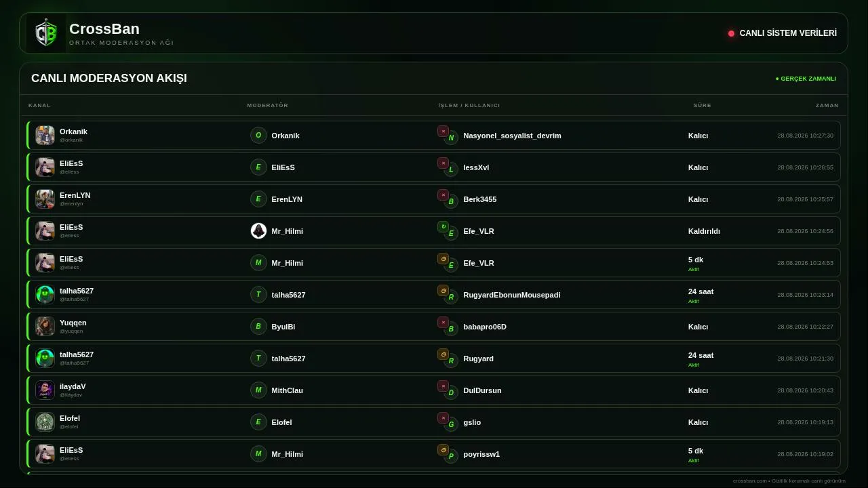Click Orkanik channel avatar thumbnail
The width and height of the screenshot is (868, 488).
click(45, 135)
